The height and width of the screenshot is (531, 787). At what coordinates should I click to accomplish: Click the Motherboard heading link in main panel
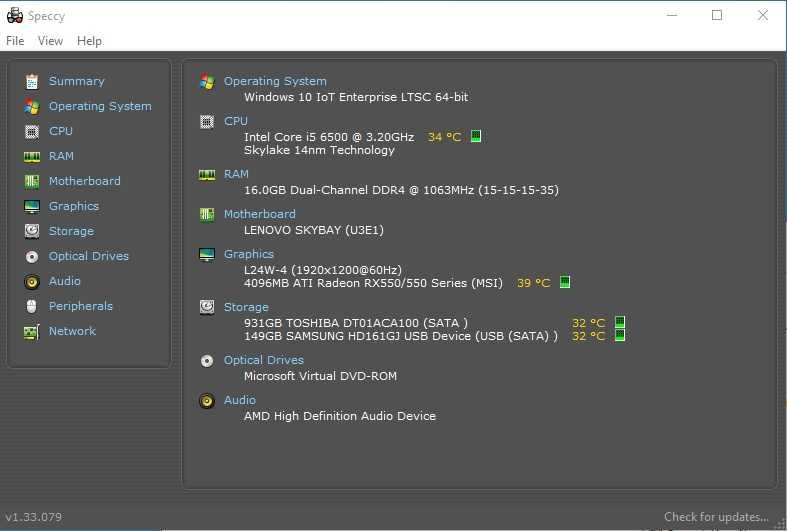tap(259, 214)
